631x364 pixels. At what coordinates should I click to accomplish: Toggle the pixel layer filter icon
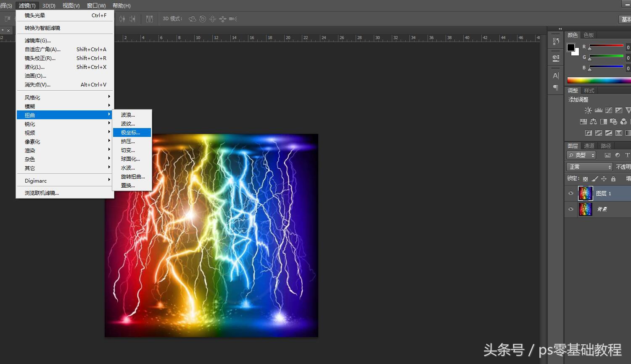coord(607,155)
